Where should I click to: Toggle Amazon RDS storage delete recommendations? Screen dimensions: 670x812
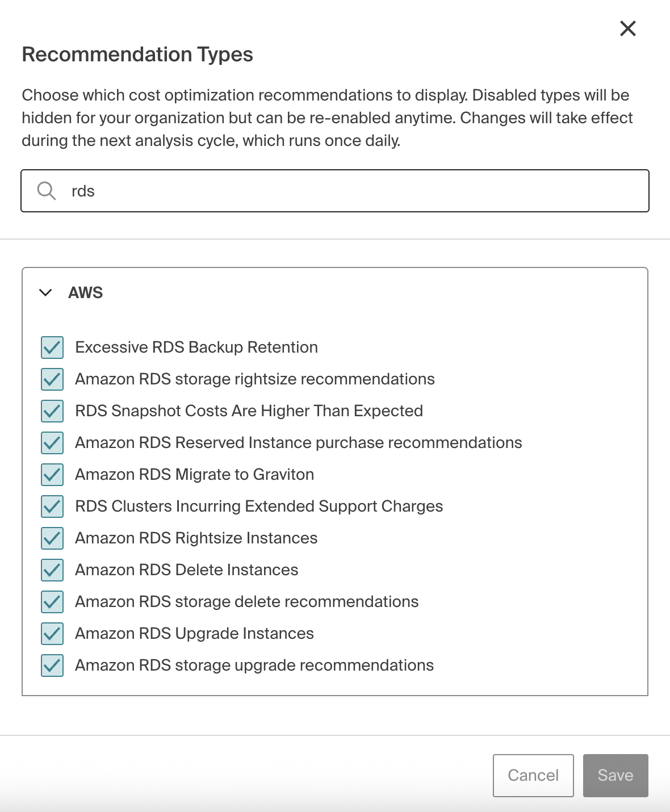tap(52, 602)
